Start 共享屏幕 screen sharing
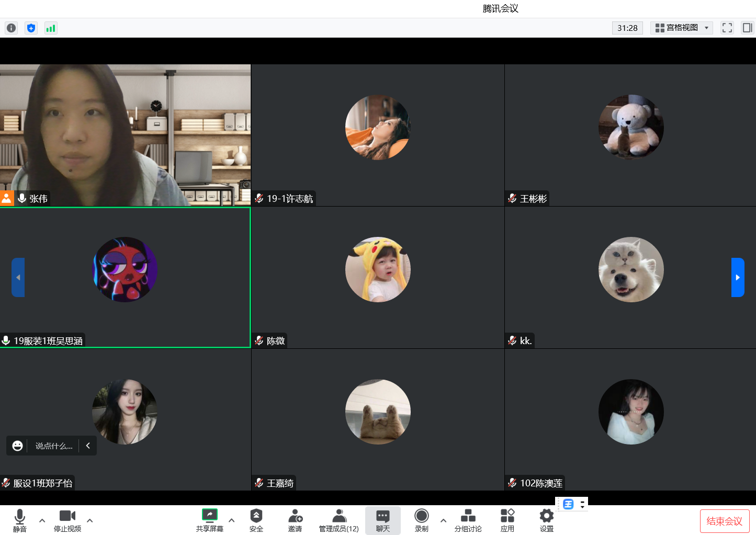 (x=210, y=520)
